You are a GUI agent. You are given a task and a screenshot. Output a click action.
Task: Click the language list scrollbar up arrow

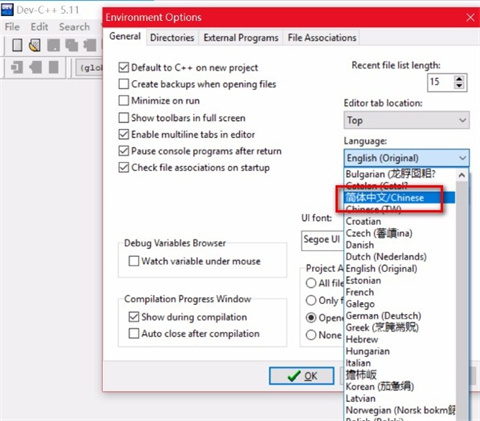pos(462,175)
